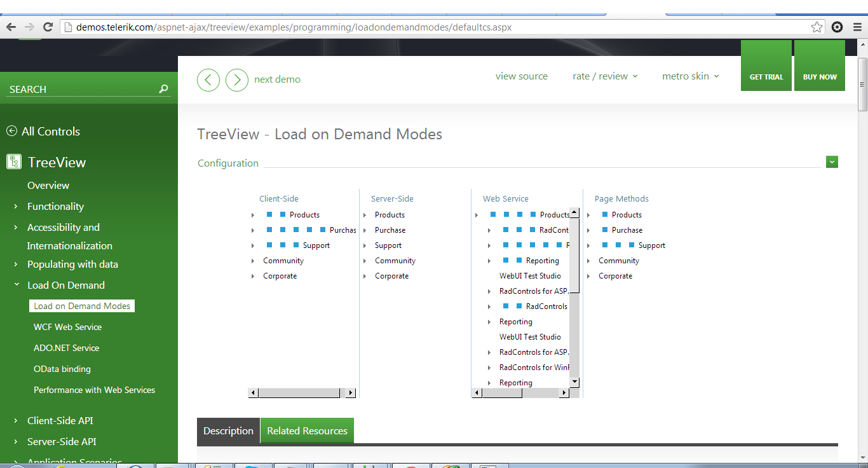This screenshot has width=868, height=468.
Task: Click the vertical scrollbar thumb in the Web Service tree
Action: [574, 255]
